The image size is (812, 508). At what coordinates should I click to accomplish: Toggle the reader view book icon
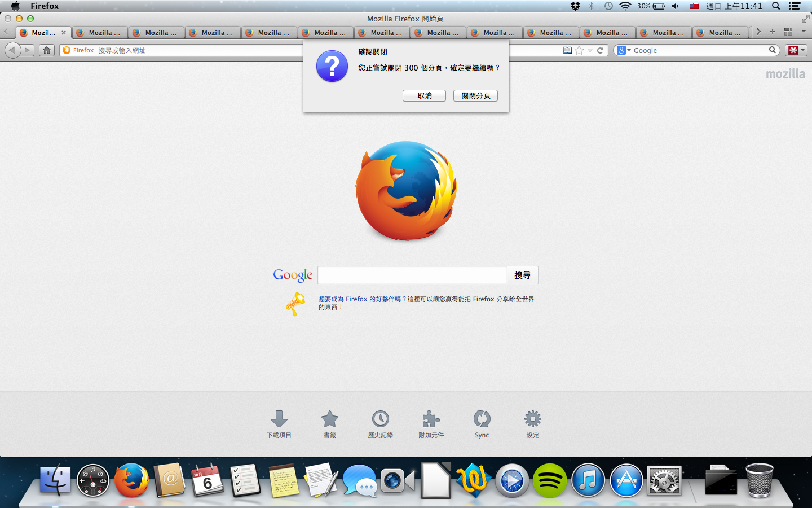pos(567,50)
